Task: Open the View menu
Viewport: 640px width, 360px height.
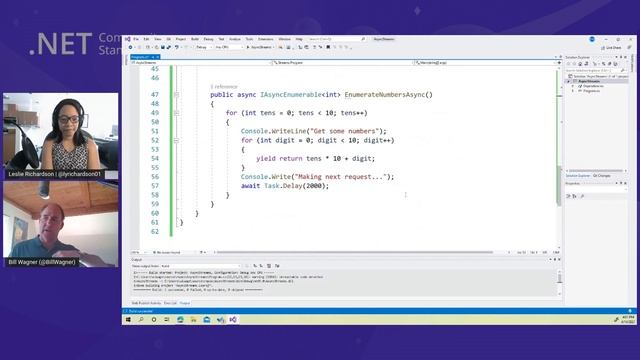Action: [158, 39]
